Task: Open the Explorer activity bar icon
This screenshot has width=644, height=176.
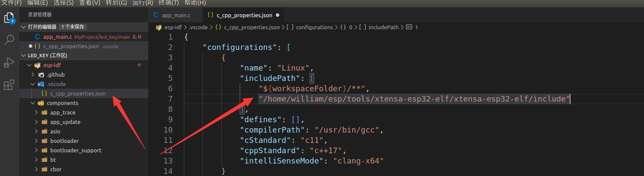Action: (x=9, y=18)
